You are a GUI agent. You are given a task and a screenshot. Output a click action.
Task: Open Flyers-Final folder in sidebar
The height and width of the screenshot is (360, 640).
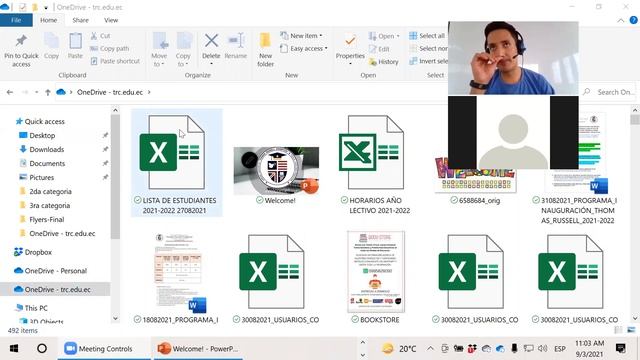coord(47,220)
